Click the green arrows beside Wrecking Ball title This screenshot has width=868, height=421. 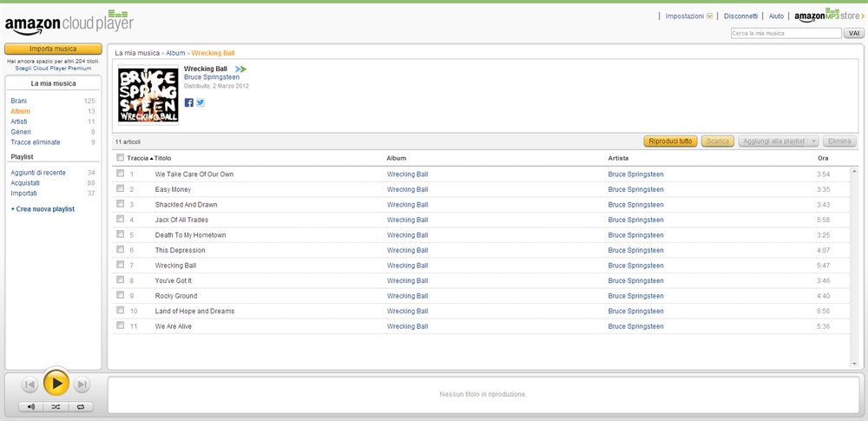tap(240, 69)
